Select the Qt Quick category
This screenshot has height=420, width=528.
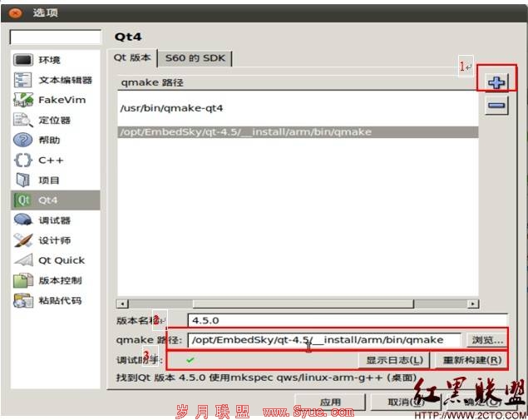(56, 260)
